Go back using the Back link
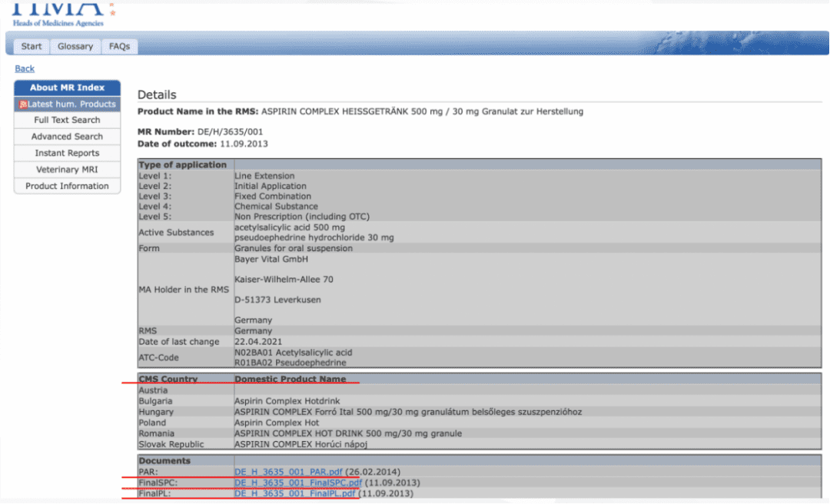The image size is (830, 504). tap(25, 68)
